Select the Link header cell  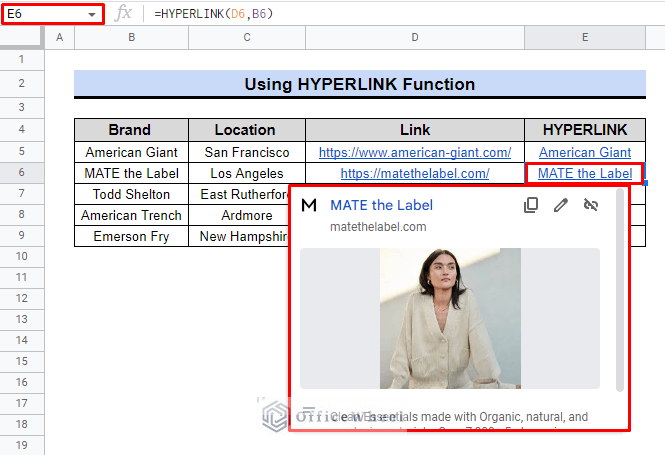[x=415, y=130]
